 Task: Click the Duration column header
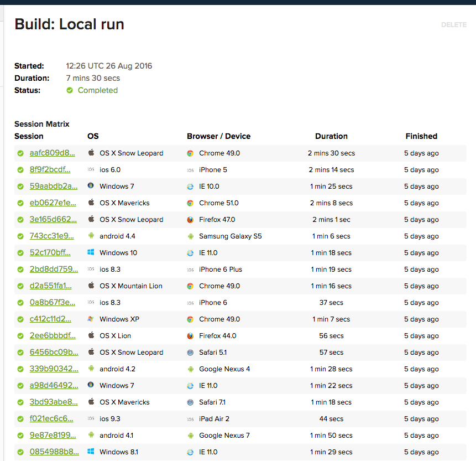[331, 136]
